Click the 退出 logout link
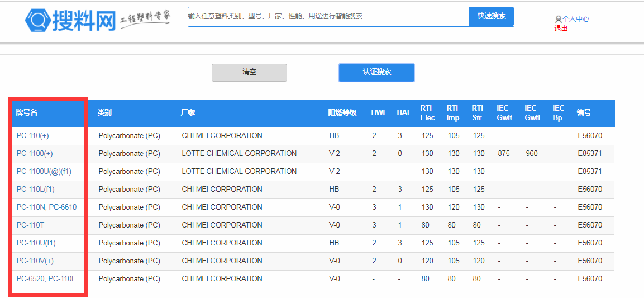 tap(561, 29)
